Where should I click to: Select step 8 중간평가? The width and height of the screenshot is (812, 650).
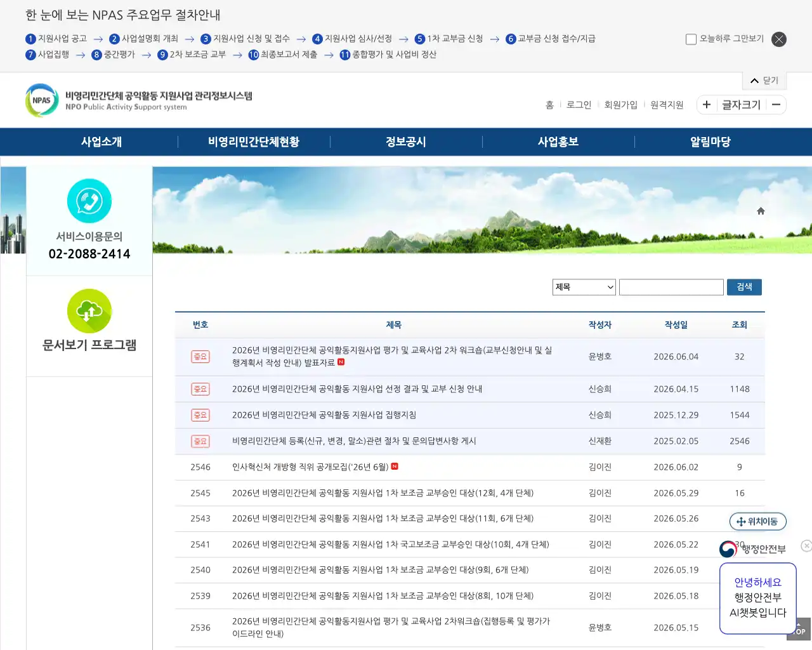click(113, 55)
